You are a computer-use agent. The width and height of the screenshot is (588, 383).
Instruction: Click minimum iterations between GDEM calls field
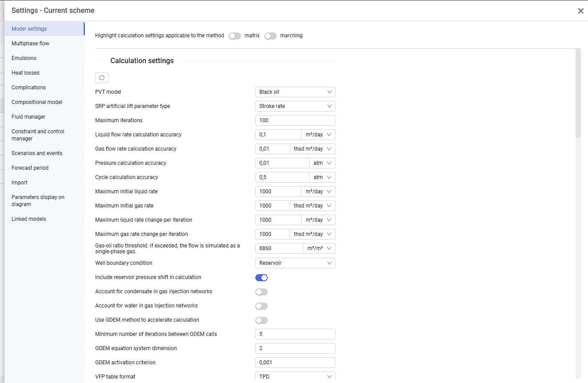tap(295, 334)
